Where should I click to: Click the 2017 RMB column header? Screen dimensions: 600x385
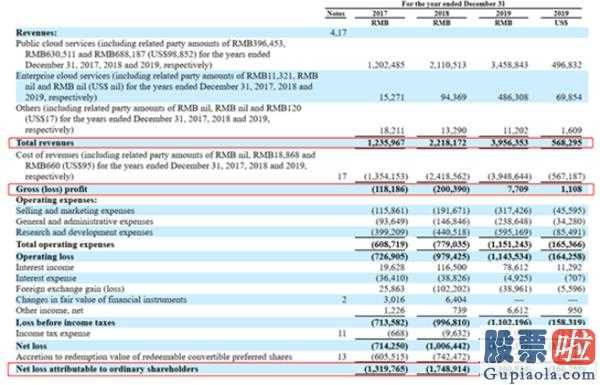[380, 18]
